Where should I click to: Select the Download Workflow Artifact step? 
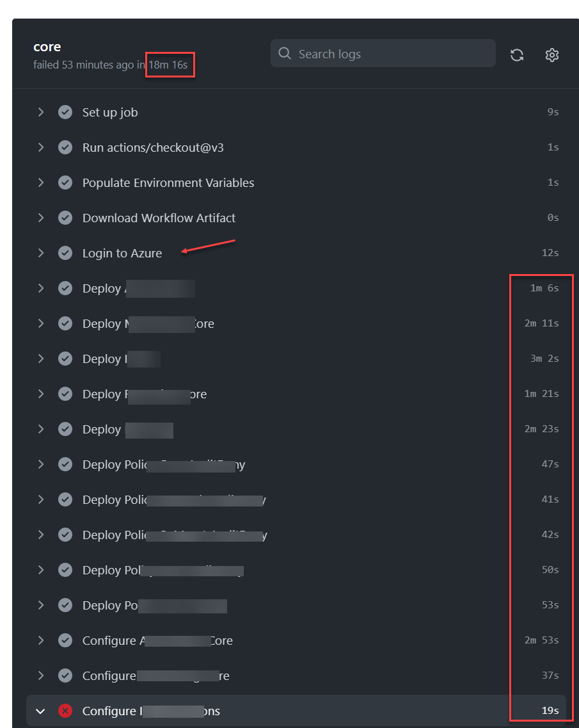(159, 217)
